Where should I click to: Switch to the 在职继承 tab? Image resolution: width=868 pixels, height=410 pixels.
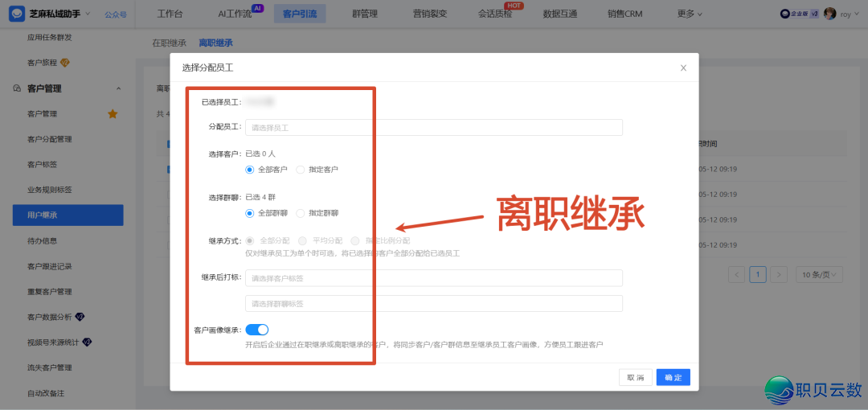point(170,43)
